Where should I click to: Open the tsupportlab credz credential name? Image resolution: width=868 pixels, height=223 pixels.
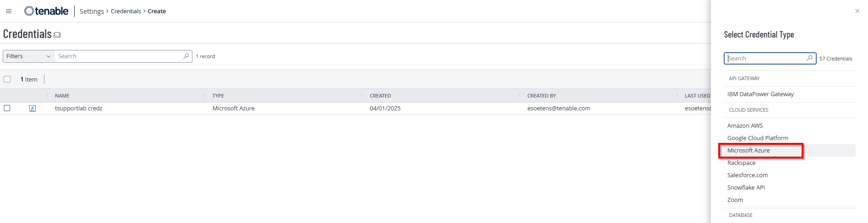pos(78,109)
